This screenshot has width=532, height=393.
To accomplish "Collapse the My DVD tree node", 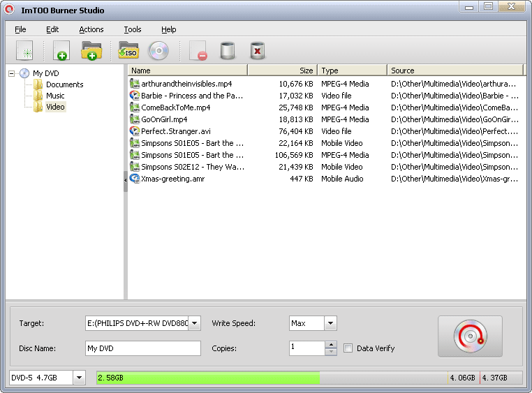I will [x=12, y=73].
